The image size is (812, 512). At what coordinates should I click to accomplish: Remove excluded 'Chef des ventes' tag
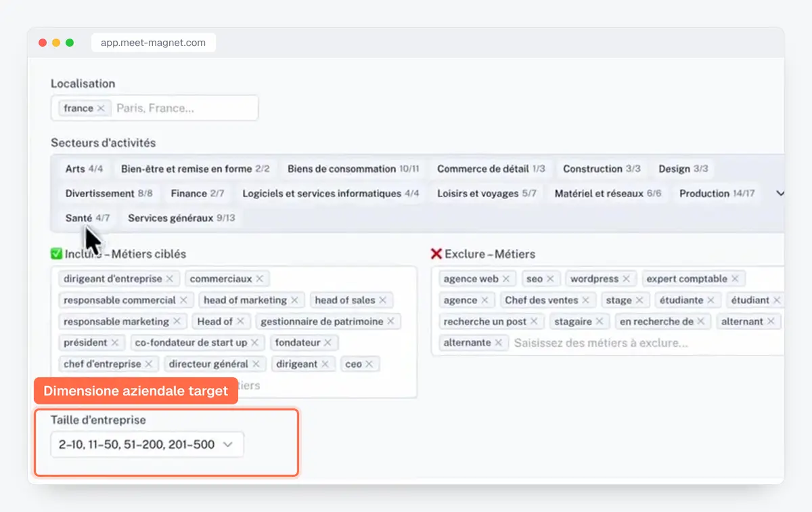(586, 300)
